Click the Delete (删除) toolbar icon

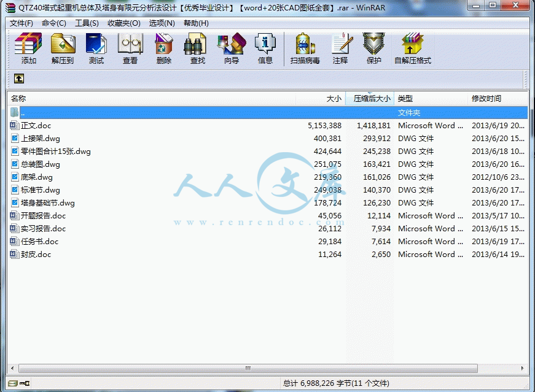click(x=164, y=44)
